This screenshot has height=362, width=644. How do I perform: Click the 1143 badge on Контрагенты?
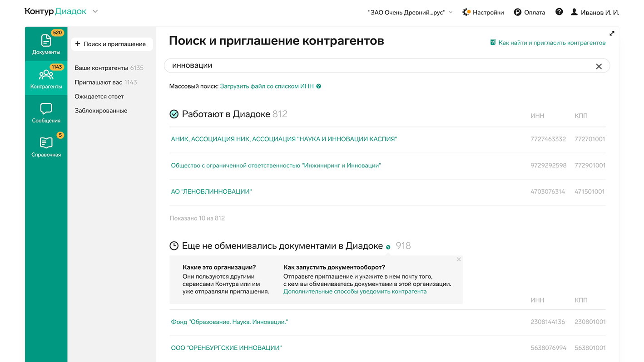(x=57, y=67)
